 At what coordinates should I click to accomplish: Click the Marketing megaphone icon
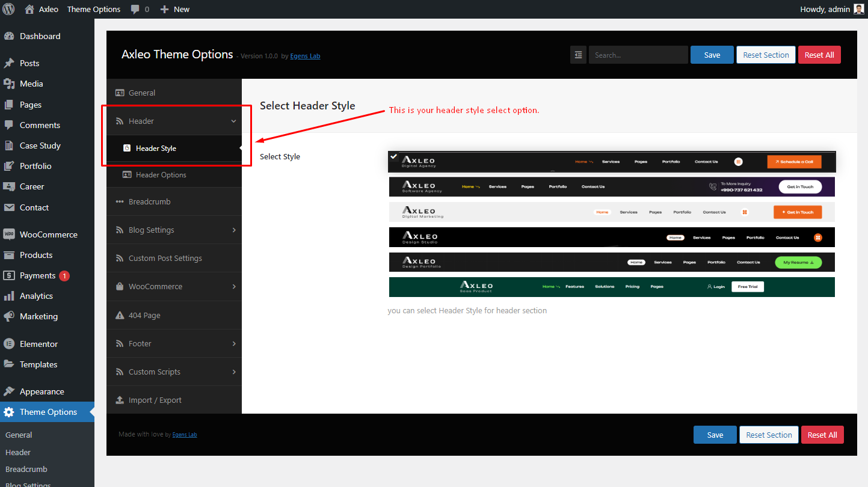tap(9, 316)
